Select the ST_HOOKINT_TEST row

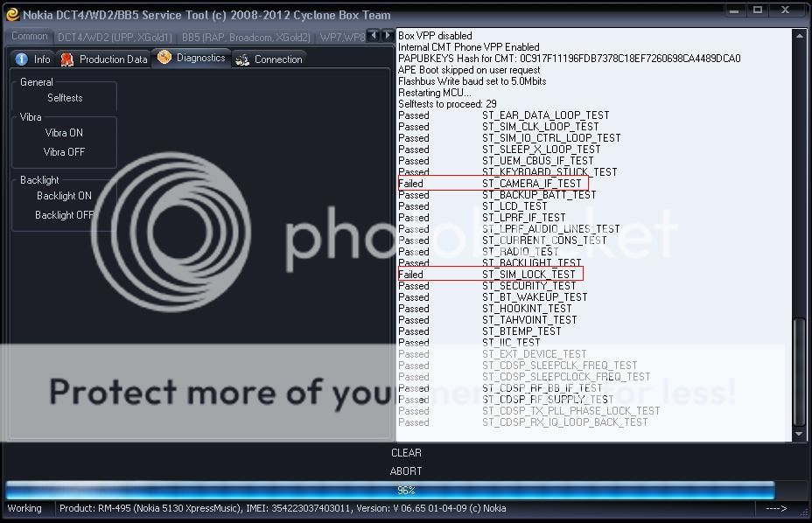(485, 309)
